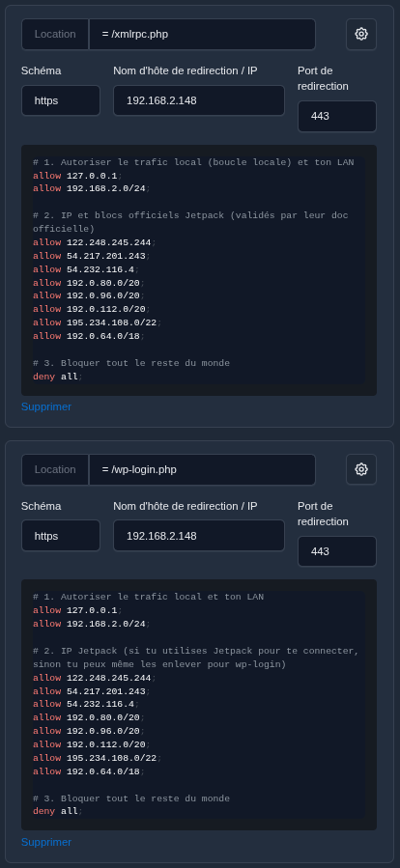The width and height of the screenshot is (400, 868).
Task: Click 'deny all' in wp-login config
Action: [x=57, y=811]
